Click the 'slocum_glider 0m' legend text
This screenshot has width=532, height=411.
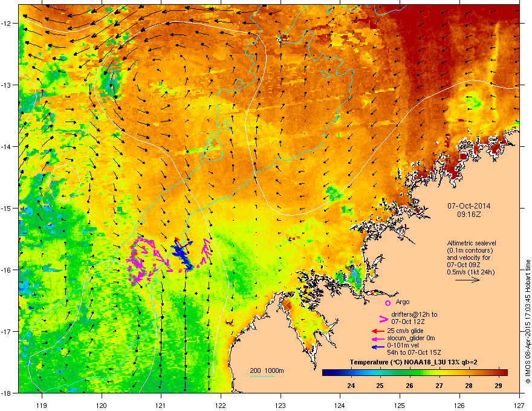coord(411,338)
